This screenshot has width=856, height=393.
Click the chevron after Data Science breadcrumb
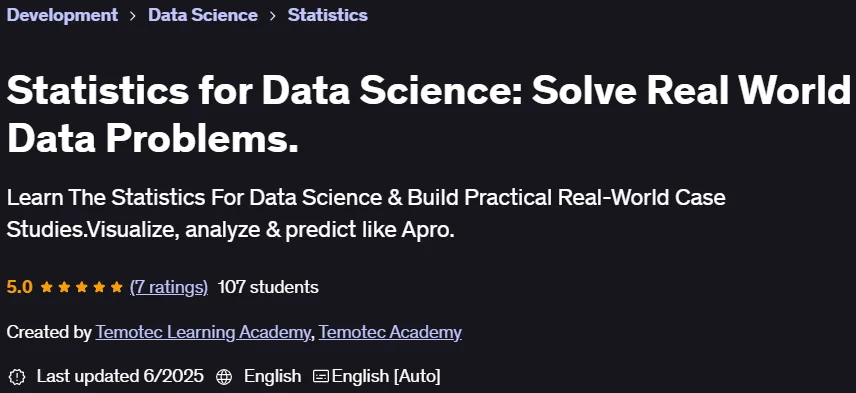(272, 15)
